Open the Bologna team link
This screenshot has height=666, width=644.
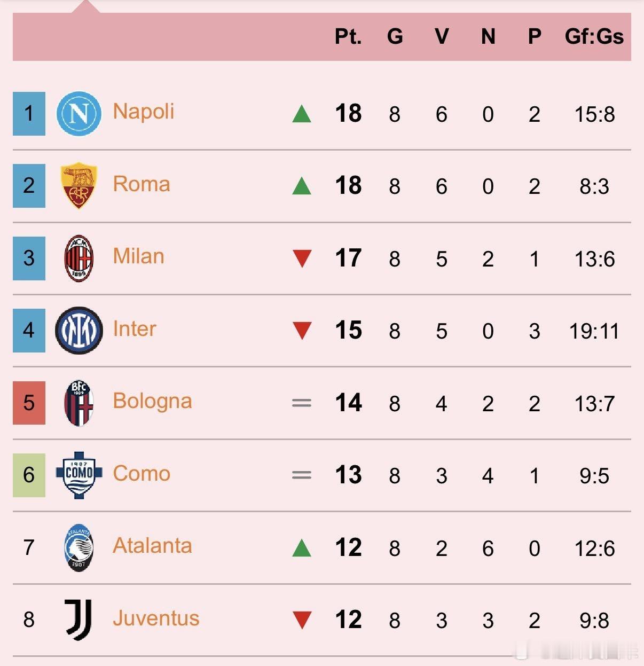(x=152, y=401)
